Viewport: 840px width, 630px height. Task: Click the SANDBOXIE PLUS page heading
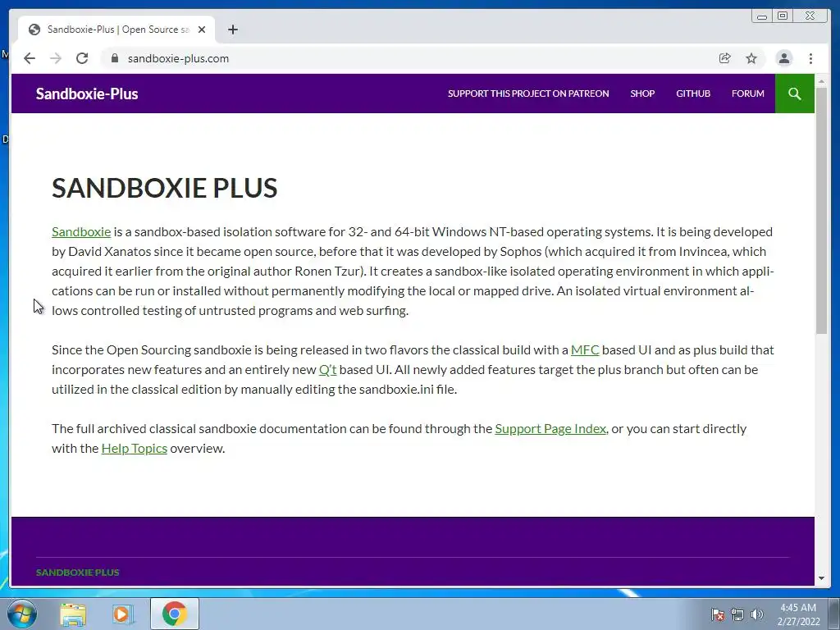click(x=164, y=188)
